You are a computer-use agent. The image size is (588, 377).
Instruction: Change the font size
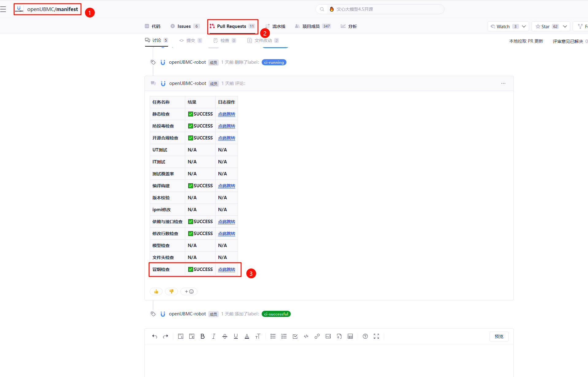(x=258, y=337)
